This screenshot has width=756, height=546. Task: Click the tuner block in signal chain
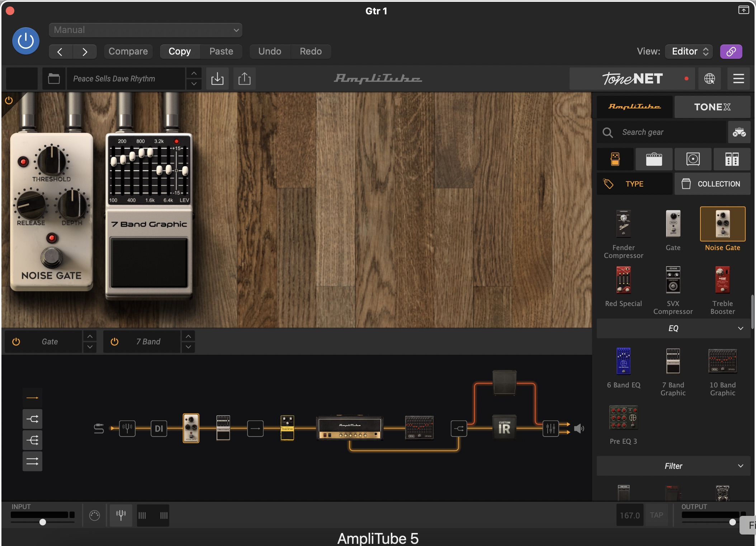[127, 428]
